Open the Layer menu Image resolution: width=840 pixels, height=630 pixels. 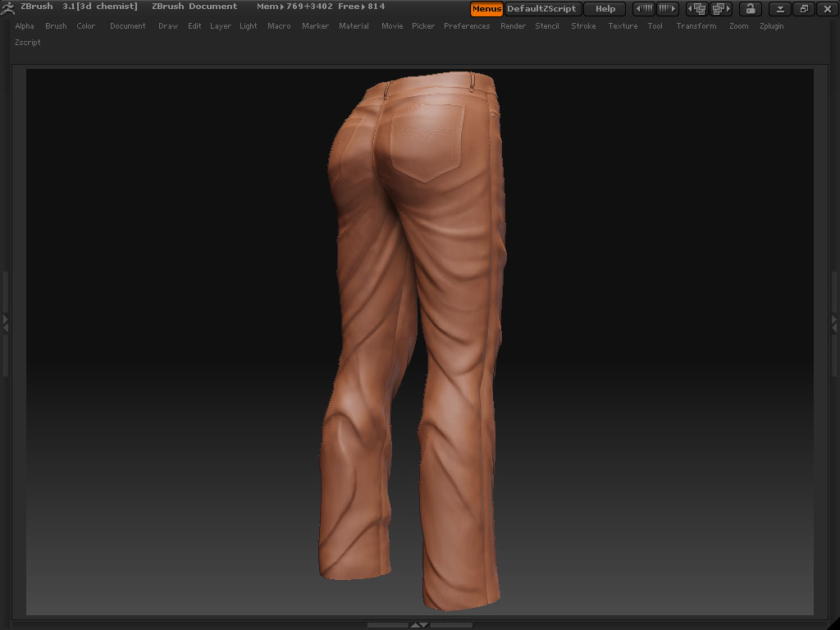[220, 25]
